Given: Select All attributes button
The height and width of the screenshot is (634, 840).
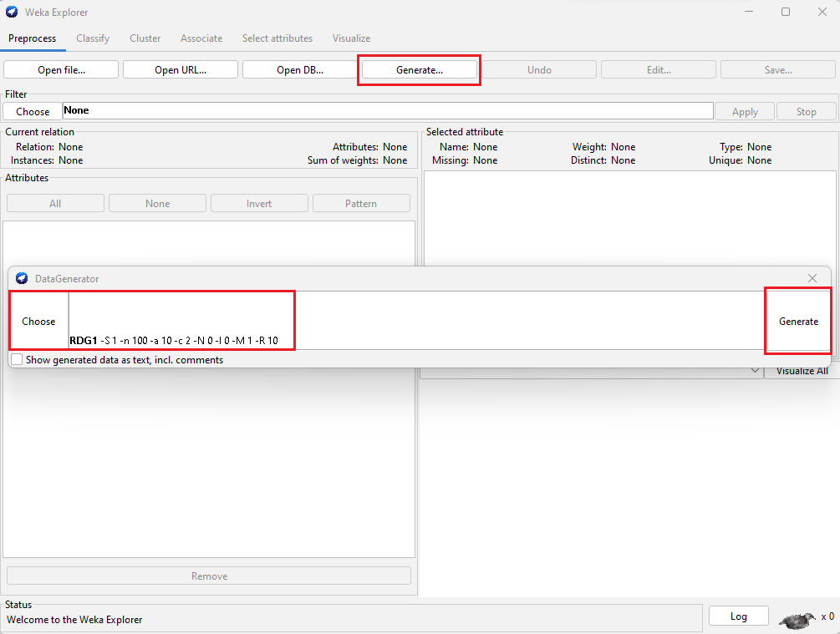Looking at the screenshot, I should coord(55,204).
